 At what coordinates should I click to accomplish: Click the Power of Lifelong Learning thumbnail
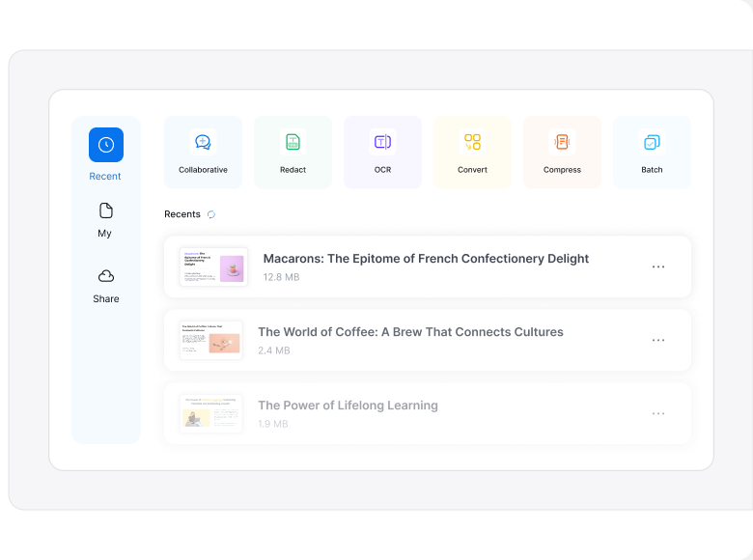tap(211, 413)
